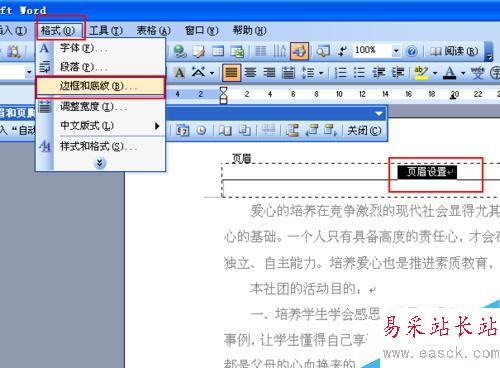This screenshot has width=500, height=368.
Task: Click the Increase Indent icon
Action: (x=398, y=72)
